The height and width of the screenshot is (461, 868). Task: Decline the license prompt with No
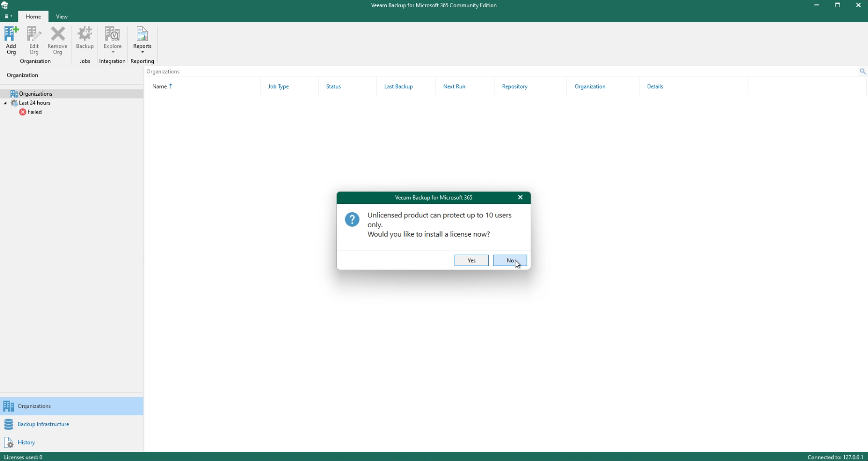tap(510, 260)
